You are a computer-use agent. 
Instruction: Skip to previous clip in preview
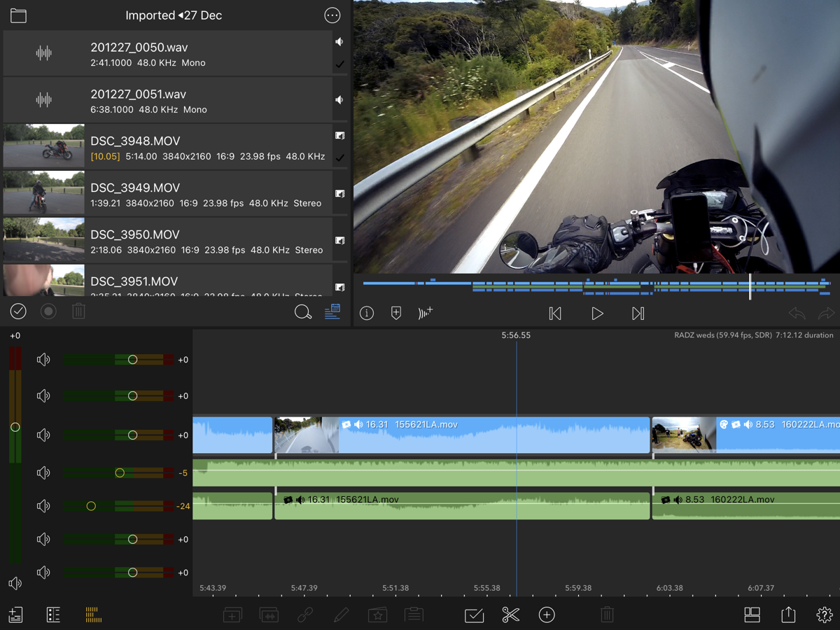555,314
